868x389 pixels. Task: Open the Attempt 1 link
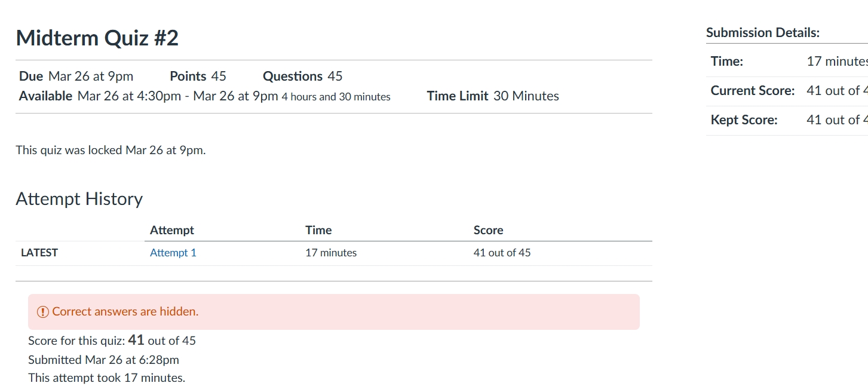173,253
